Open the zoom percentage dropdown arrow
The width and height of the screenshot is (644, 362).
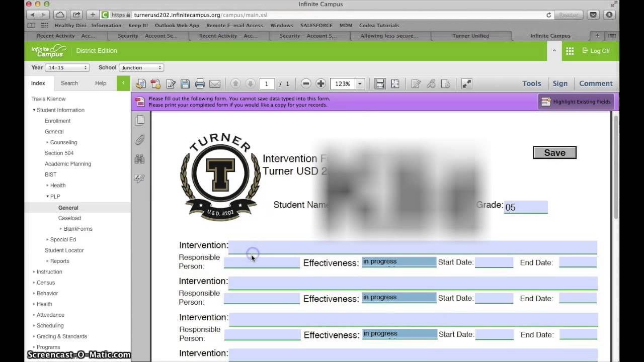click(x=360, y=84)
